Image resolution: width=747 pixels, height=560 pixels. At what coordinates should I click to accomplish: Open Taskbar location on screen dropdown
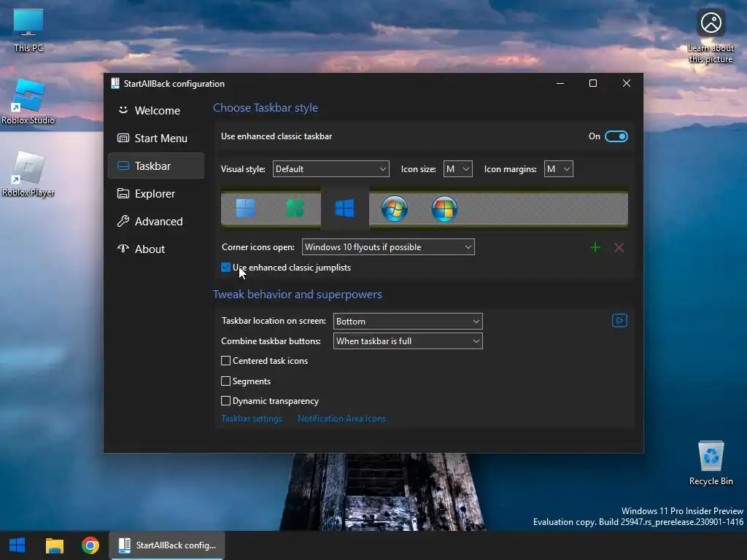tap(408, 322)
